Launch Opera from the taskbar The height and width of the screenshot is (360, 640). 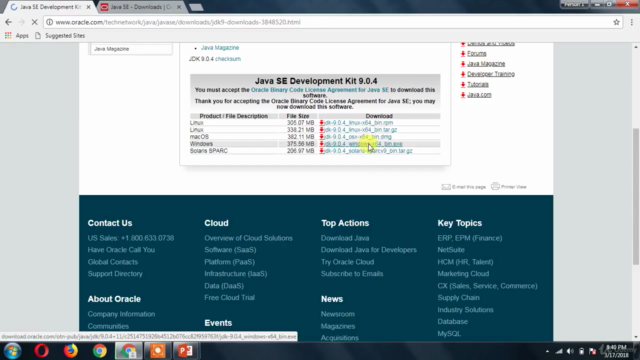42,351
